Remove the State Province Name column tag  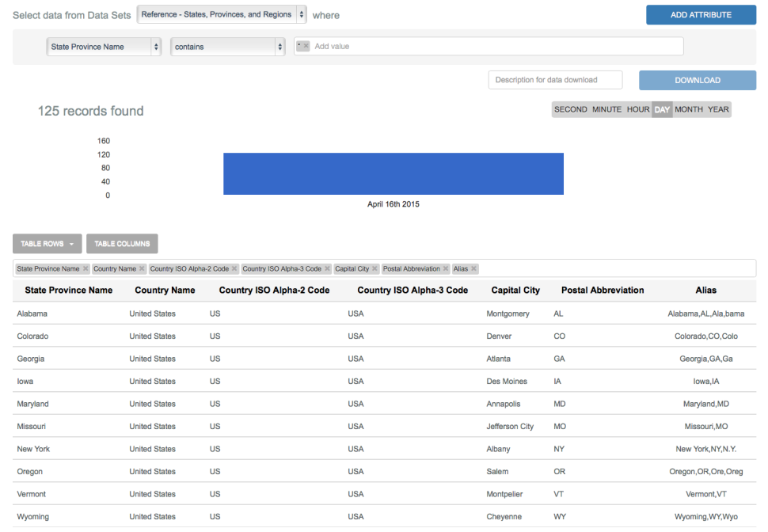pos(86,269)
